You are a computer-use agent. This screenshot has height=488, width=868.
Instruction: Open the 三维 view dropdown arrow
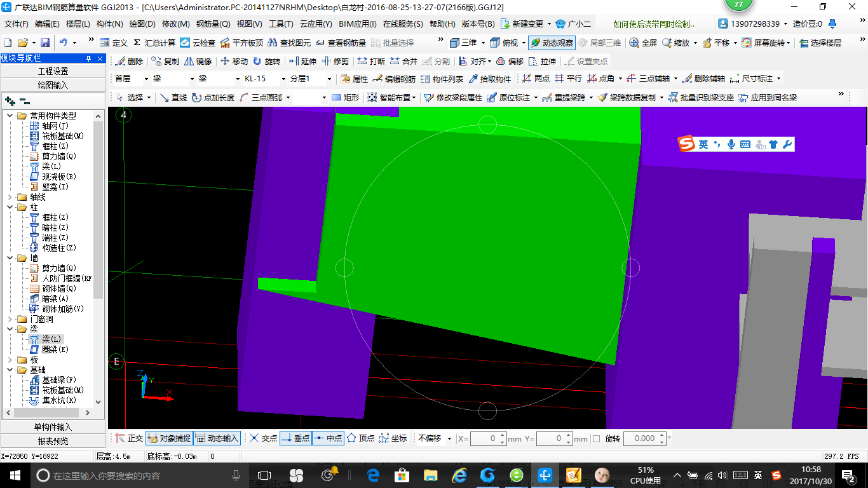484,43
